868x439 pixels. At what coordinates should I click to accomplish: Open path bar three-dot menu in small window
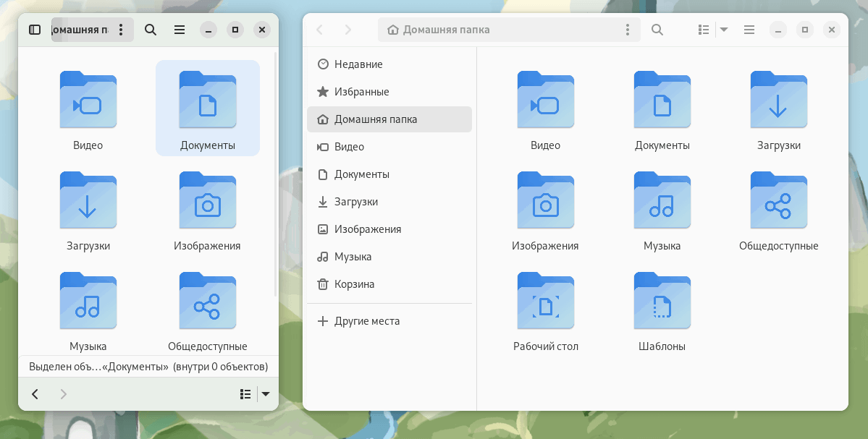point(121,30)
